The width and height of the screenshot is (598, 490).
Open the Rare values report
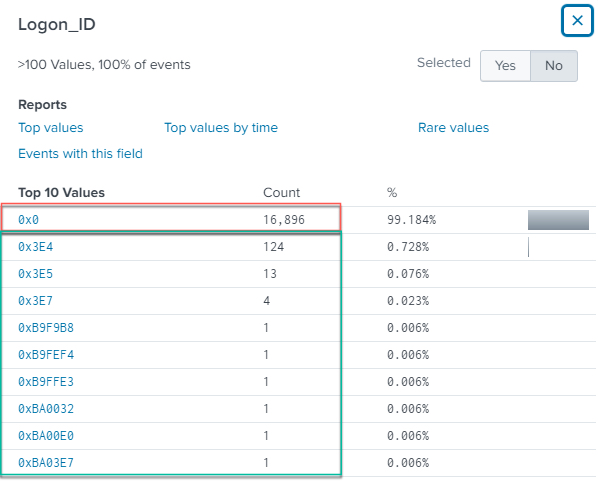(453, 128)
